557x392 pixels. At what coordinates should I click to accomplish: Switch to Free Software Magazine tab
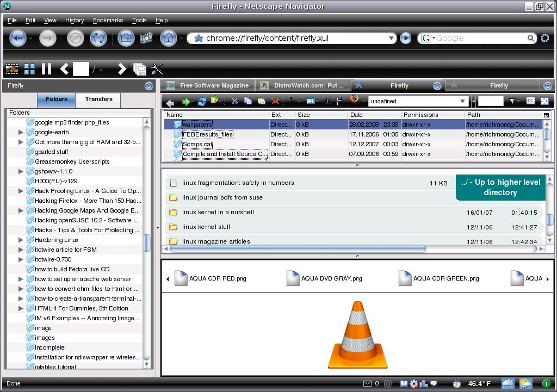pos(209,85)
